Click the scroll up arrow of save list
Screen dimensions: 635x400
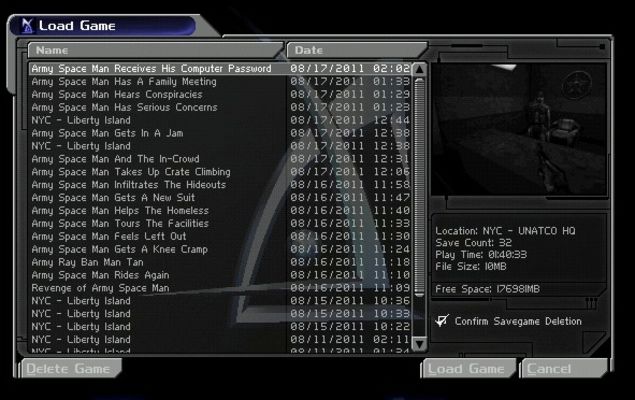coord(420,69)
